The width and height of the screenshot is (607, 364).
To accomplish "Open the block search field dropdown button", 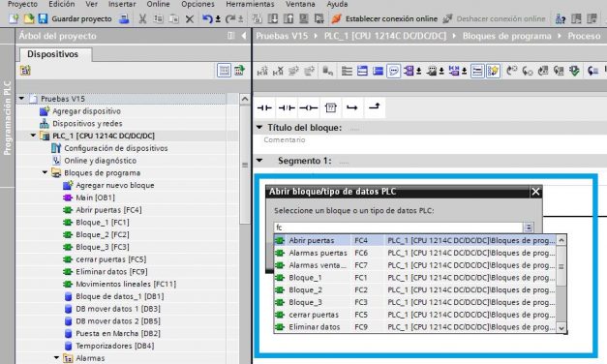I will [x=529, y=227].
